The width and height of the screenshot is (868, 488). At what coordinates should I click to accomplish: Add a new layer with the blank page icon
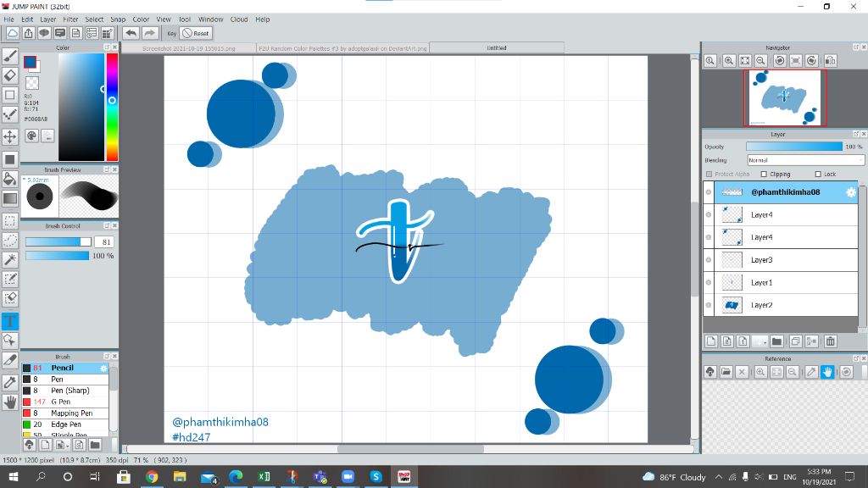coord(711,341)
